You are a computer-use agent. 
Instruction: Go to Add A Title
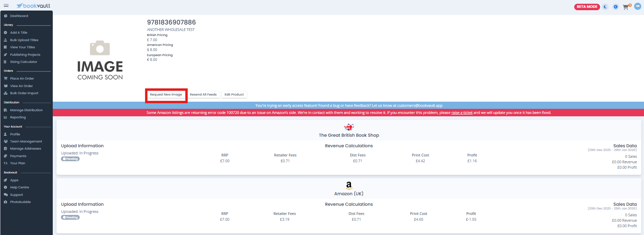pos(19,33)
